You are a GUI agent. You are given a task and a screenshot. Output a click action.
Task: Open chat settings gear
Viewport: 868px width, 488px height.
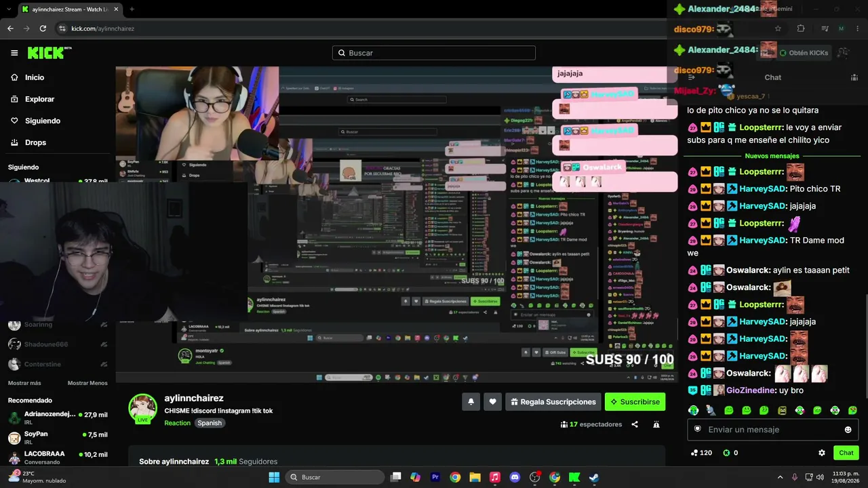pos(822,453)
